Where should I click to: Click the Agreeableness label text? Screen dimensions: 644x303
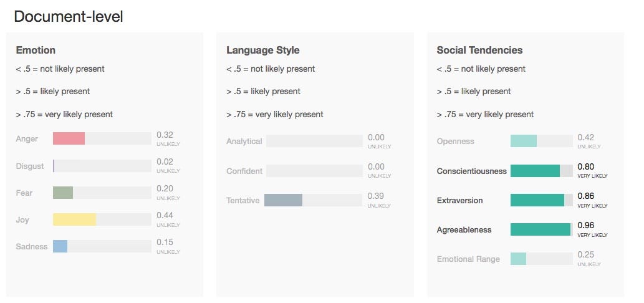[x=464, y=229]
